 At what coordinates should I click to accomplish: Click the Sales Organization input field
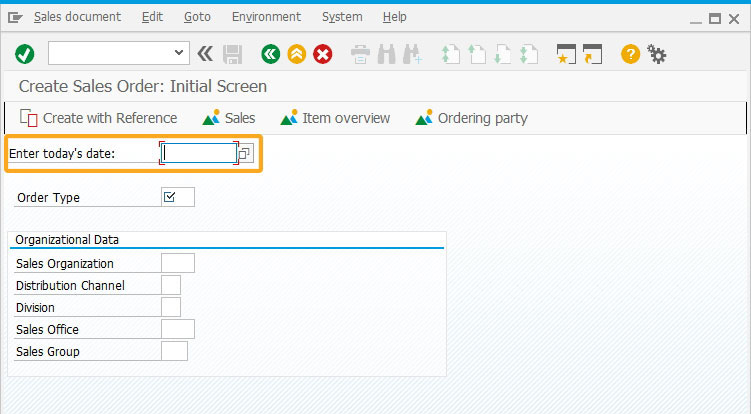click(x=178, y=263)
